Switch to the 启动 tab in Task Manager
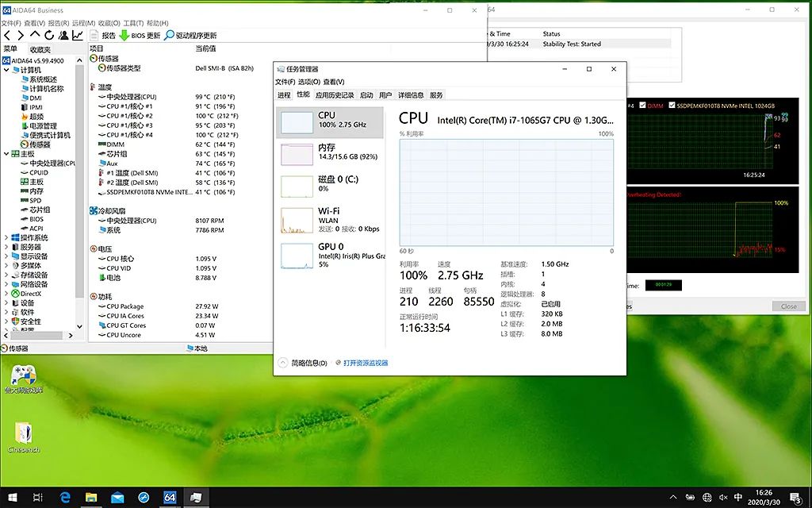Viewport: 812px width, 508px height. (366, 95)
